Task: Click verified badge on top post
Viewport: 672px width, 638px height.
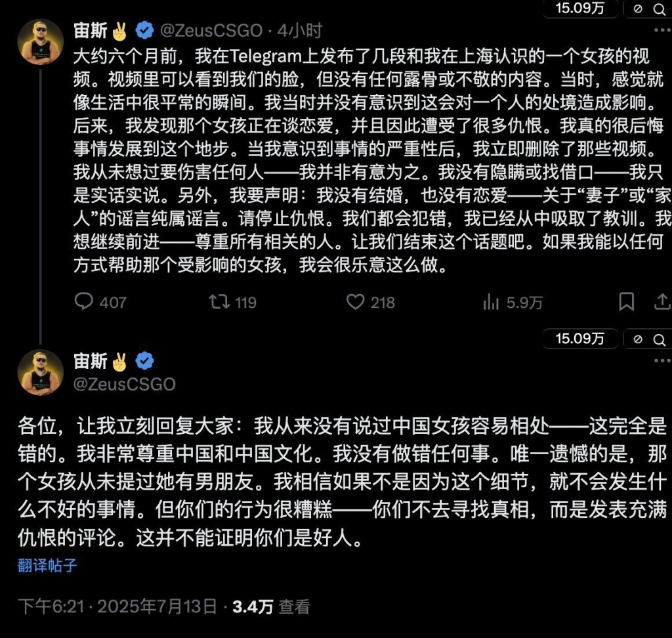Action: [144, 30]
